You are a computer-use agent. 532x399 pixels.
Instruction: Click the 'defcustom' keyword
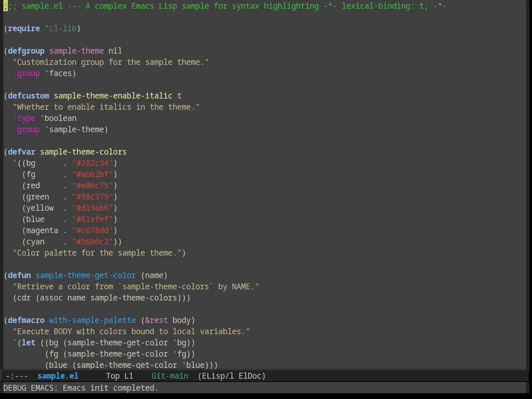point(29,96)
